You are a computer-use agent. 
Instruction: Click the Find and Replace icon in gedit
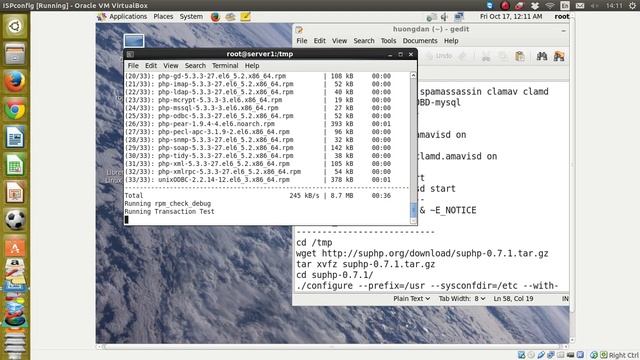point(559,56)
